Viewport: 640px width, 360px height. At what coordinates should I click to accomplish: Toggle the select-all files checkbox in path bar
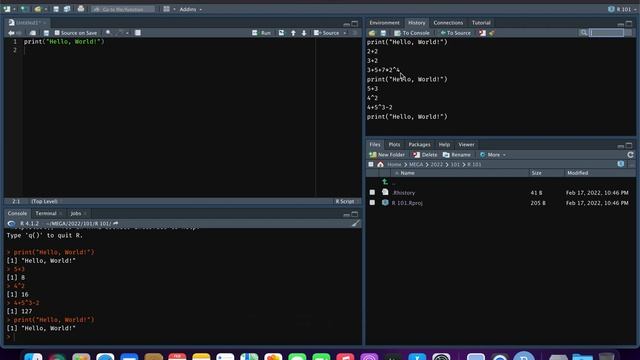click(371, 164)
